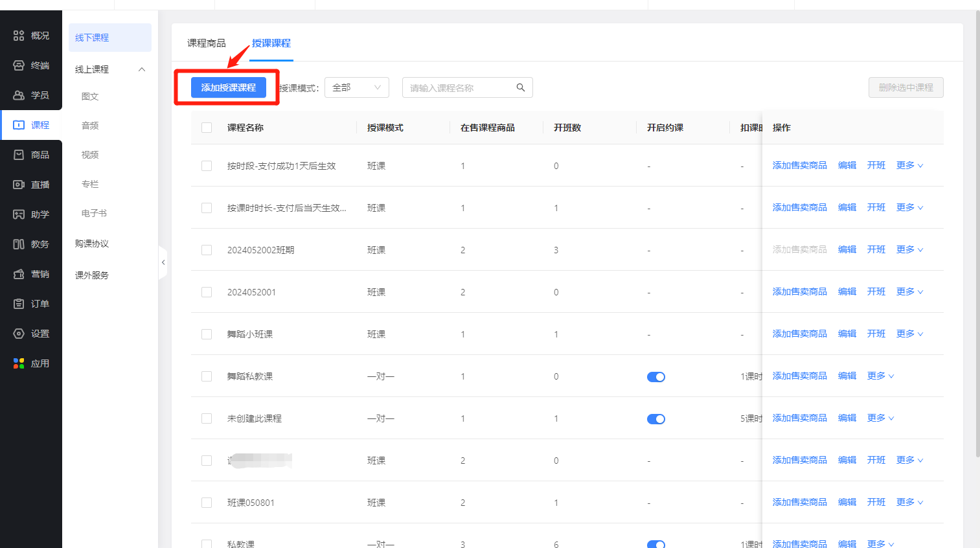The image size is (980, 548).
Task: Open the 商品 sidebar icon
Action: coord(19,155)
